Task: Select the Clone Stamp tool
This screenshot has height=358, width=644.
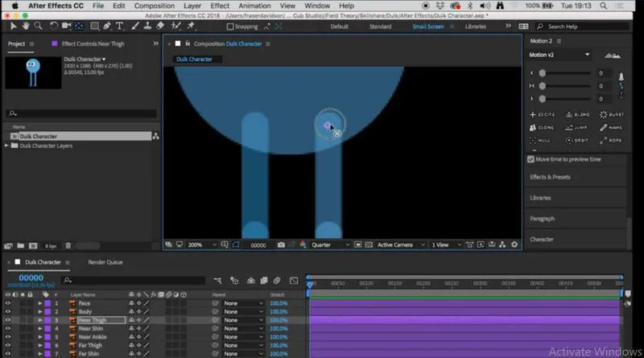Action: (x=147, y=27)
